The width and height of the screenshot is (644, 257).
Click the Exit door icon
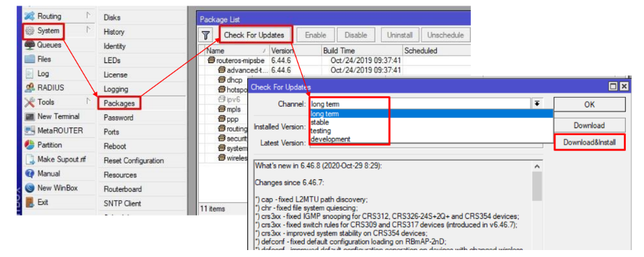point(30,202)
